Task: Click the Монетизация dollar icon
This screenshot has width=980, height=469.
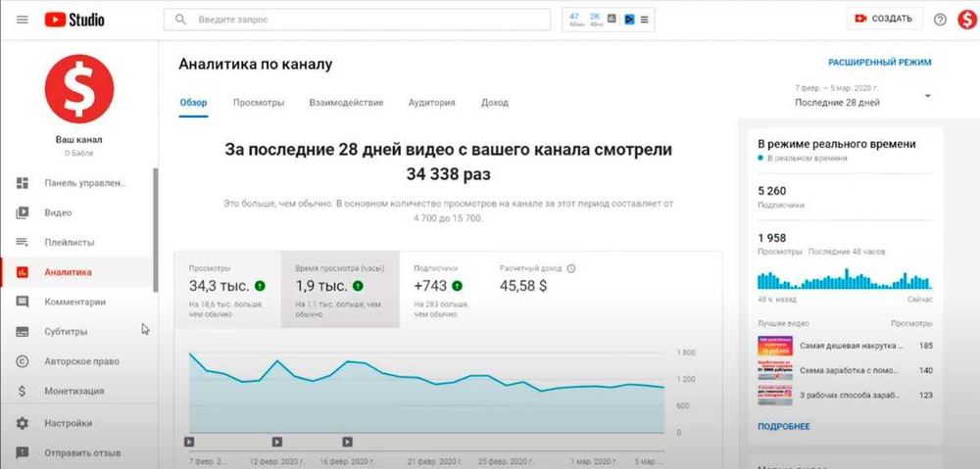Action: click(23, 391)
